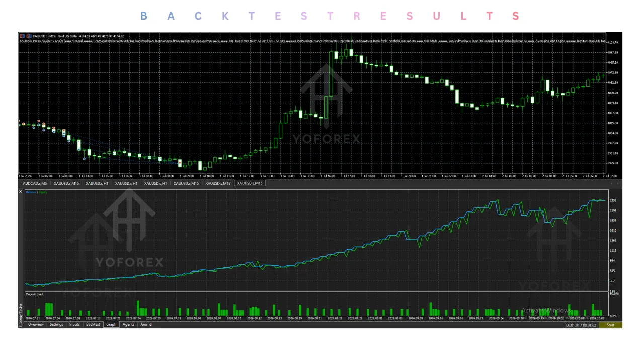Click the 2026.09.03 date on the graph axis

pyautogui.click(x=396, y=318)
